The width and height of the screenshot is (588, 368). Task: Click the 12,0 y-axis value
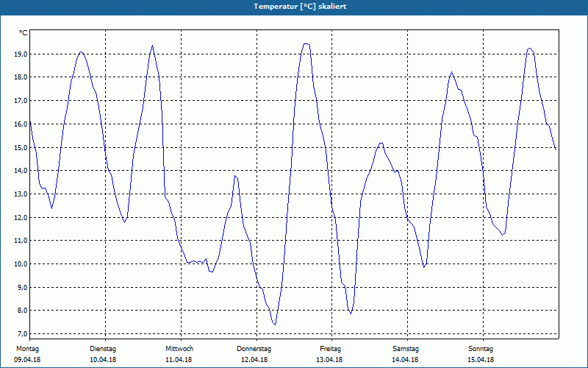[21, 217]
